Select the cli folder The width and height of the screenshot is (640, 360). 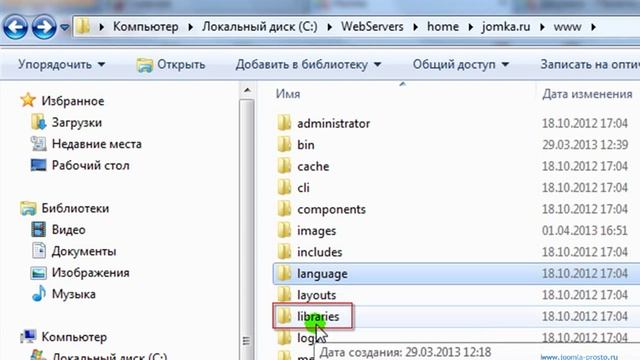(303, 188)
